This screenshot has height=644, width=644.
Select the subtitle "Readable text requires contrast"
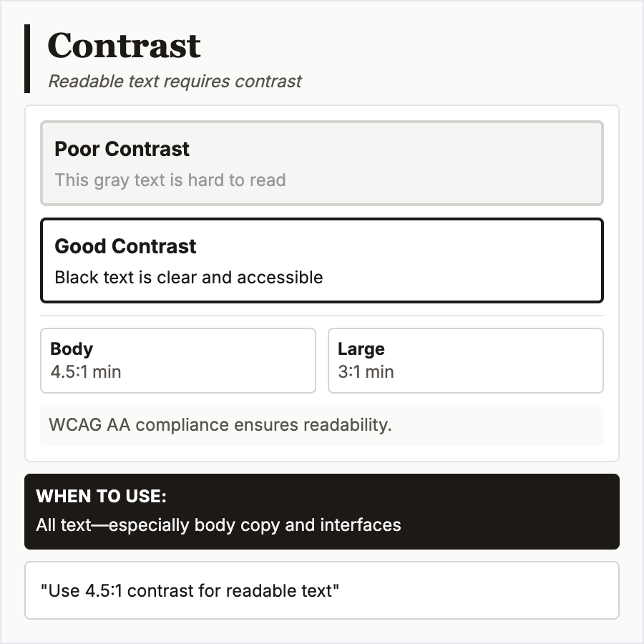tap(175, 82)
